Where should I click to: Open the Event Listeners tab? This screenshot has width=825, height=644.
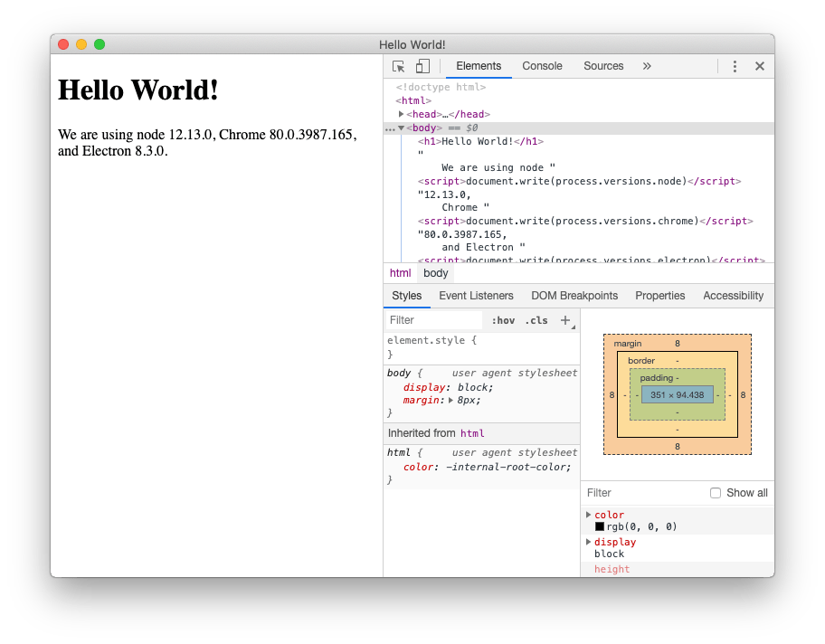click(476, 296)
